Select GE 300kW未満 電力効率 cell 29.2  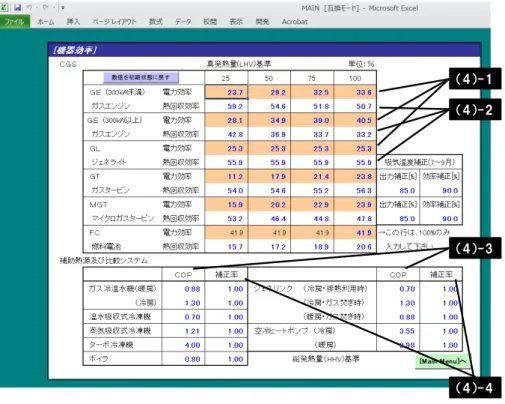(x=269, y=92)
